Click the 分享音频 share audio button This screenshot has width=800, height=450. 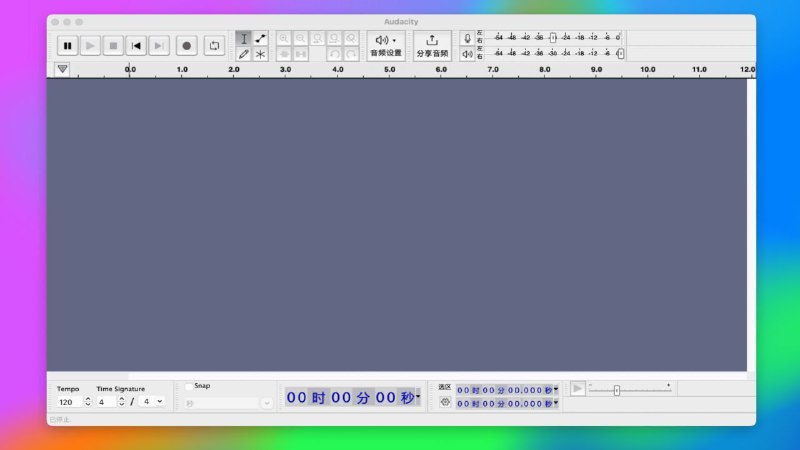coord(432,45)
